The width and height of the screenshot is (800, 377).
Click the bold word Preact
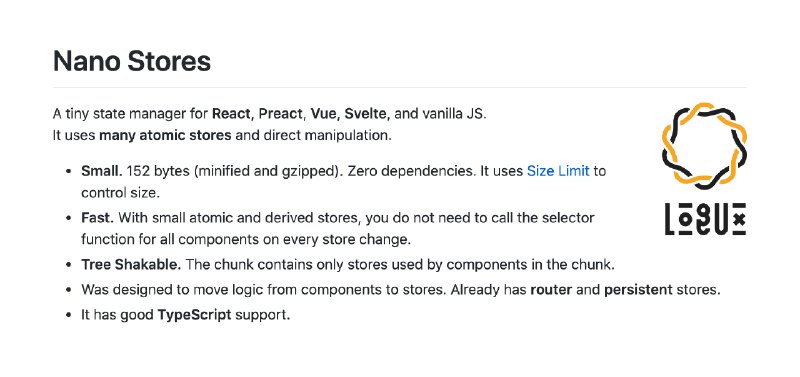[282, 113]
